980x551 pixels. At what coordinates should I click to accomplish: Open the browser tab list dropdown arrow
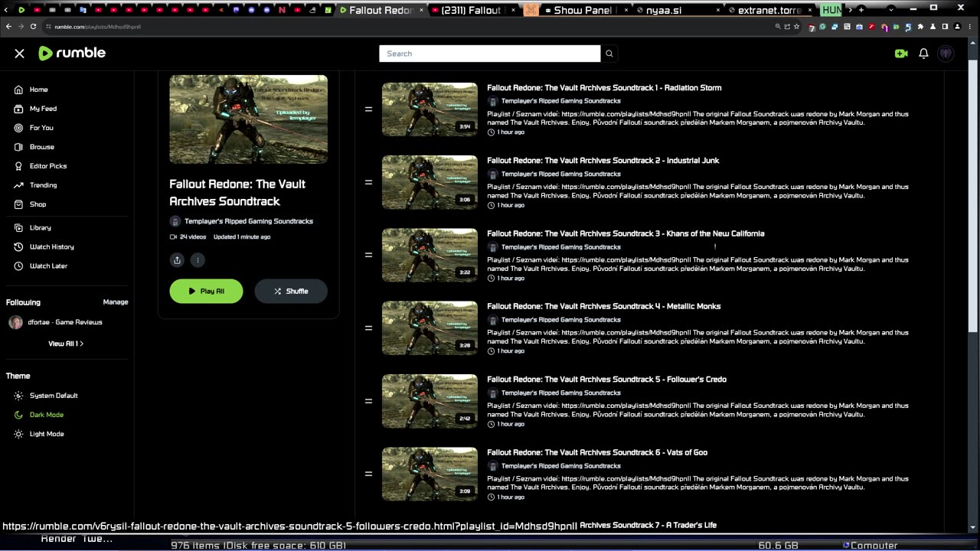point(891,10)
